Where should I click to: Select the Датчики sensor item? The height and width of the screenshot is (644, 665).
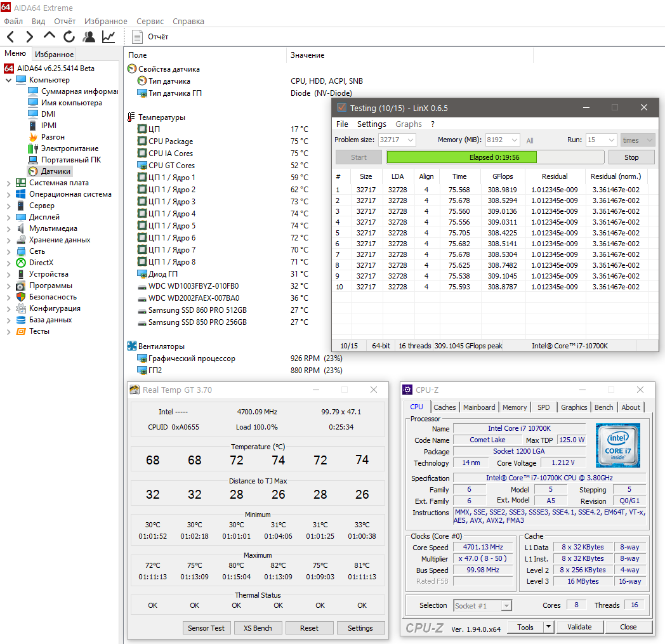(x=49, y=171)
